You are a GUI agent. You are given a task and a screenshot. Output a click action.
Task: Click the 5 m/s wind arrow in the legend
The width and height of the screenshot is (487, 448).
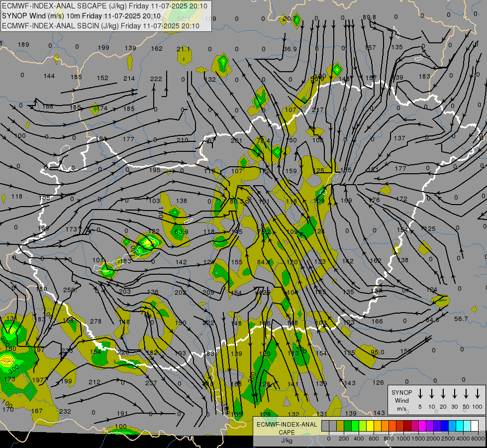coord(420,394)
